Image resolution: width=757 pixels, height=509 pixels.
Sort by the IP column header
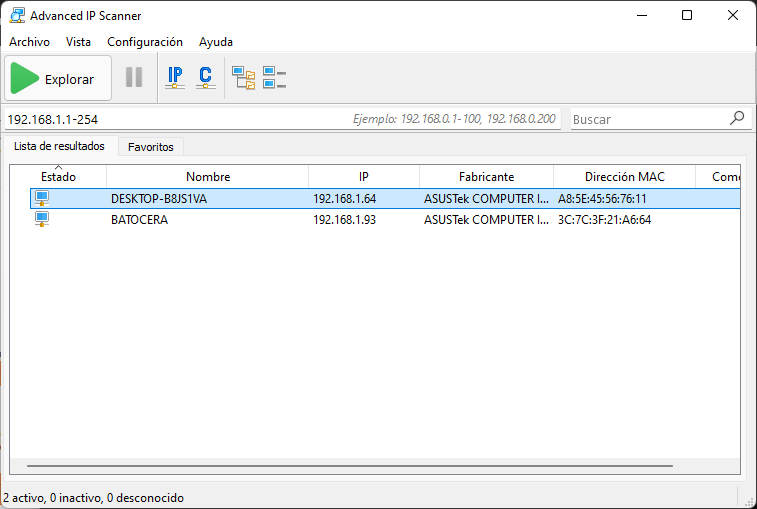pos(364,177)
